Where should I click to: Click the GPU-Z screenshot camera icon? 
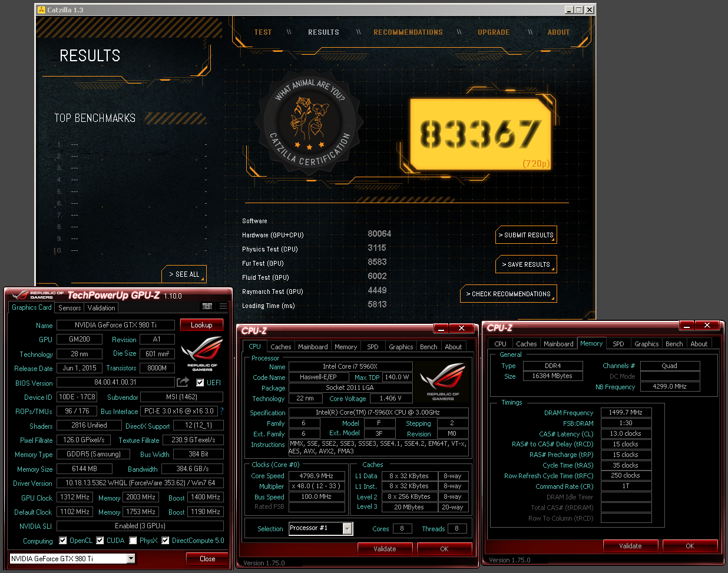pyautogui.click(x=207, y=307)
